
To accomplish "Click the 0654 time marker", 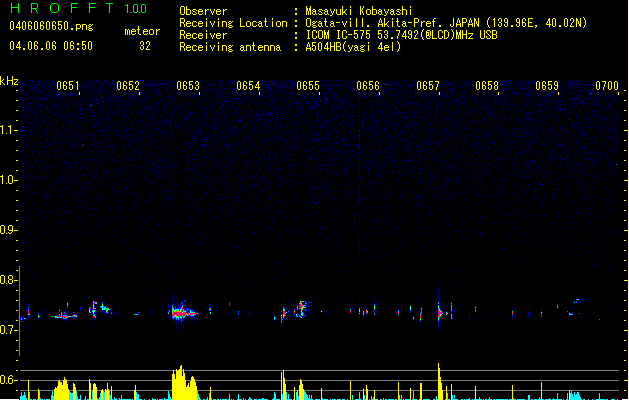I will click(x=248, y=86).
